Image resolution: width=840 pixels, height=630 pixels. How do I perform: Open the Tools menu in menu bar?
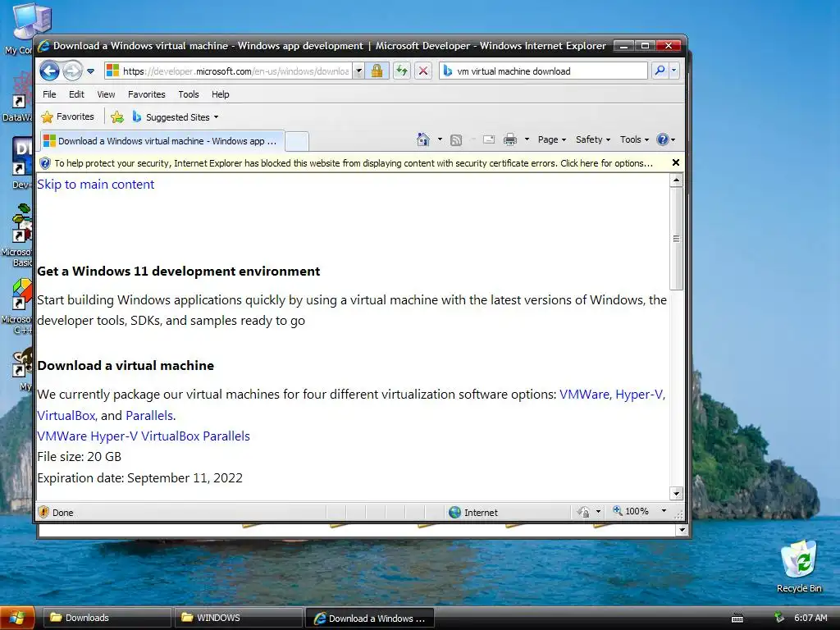tap(189, 94)
